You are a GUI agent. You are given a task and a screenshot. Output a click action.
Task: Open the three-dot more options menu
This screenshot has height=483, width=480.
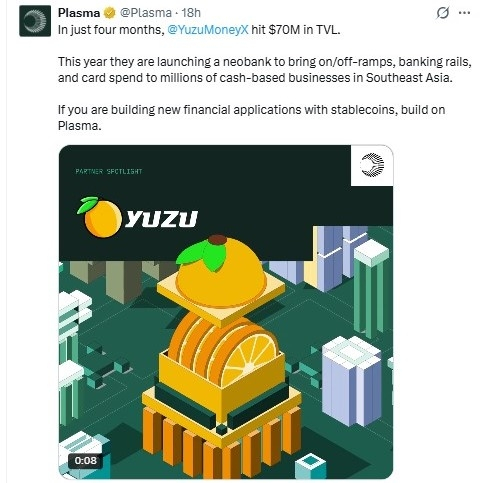(x=465, y=13)
